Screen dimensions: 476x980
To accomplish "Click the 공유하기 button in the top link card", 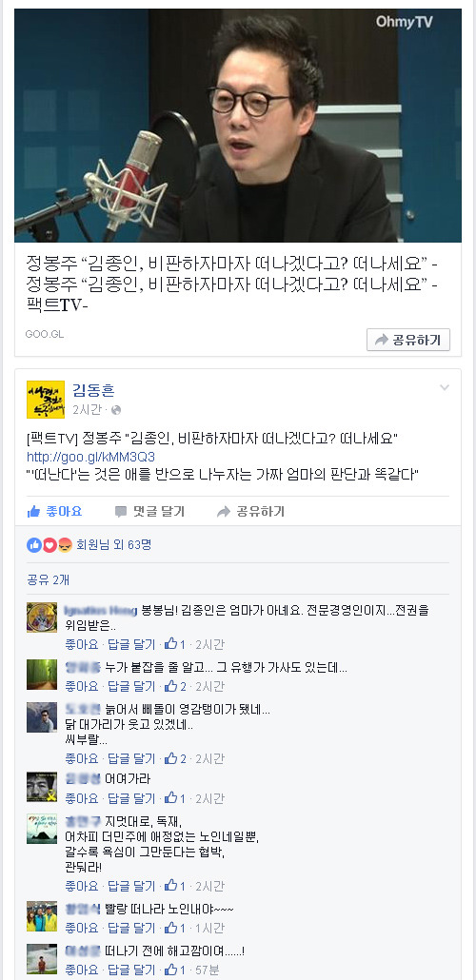I will pos(407,340).
